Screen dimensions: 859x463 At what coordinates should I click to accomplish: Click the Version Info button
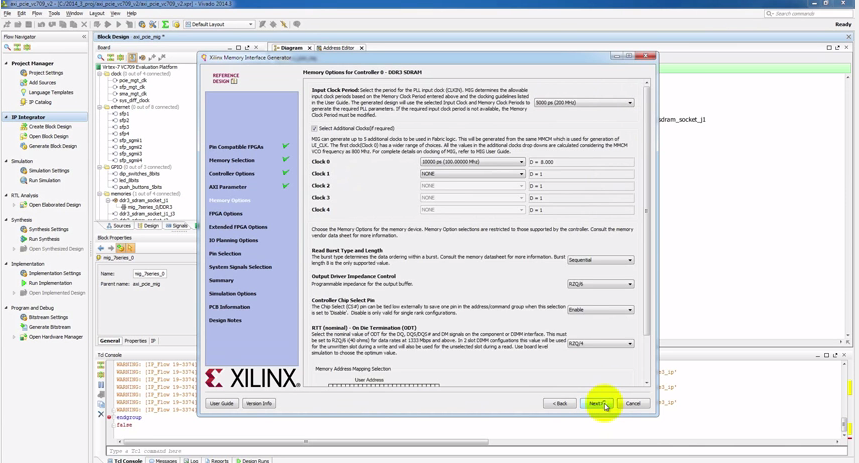click(259, 403)
